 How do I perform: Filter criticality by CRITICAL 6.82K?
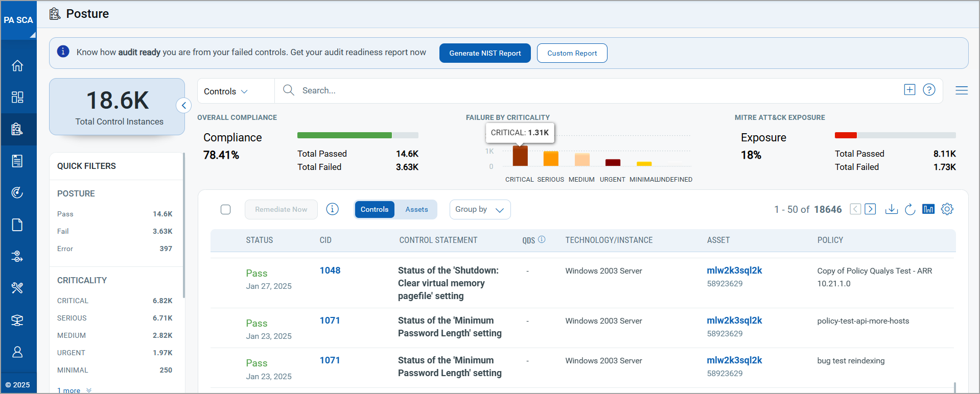[x=115, y=301]
